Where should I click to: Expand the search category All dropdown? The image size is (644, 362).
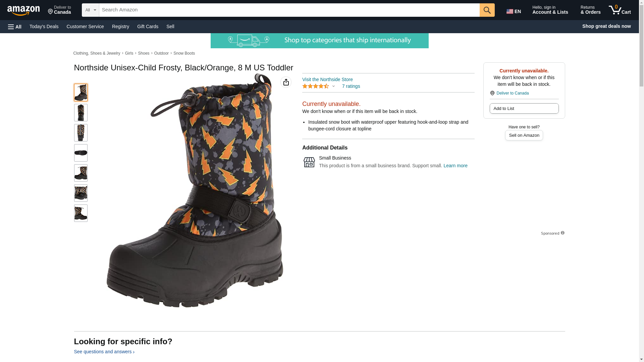(90, 10)
